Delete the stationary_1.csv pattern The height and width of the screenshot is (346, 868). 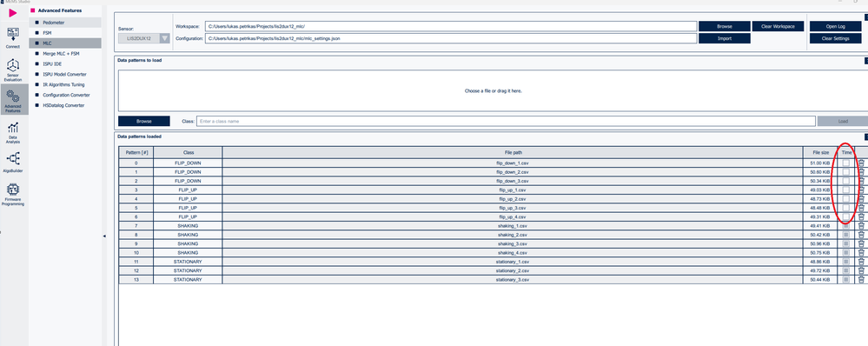861,262
